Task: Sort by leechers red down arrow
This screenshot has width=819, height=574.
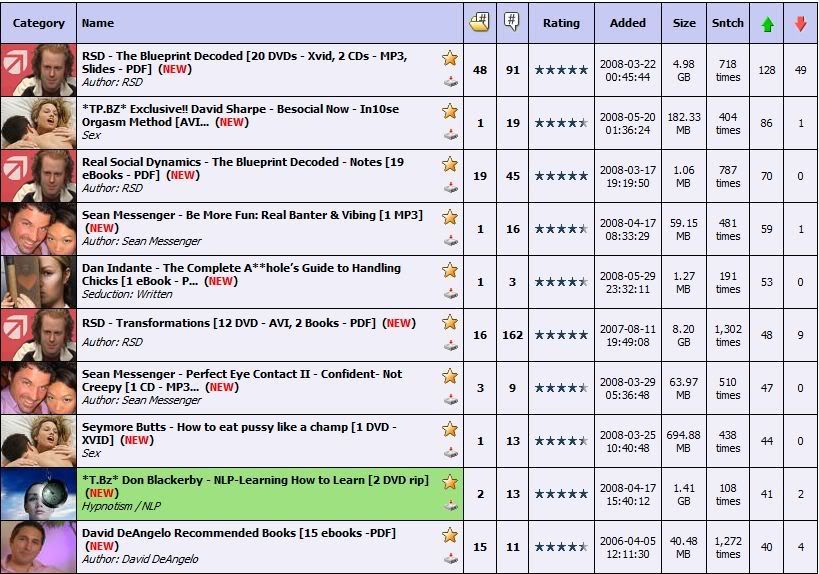Action: [x=800, y=23]
